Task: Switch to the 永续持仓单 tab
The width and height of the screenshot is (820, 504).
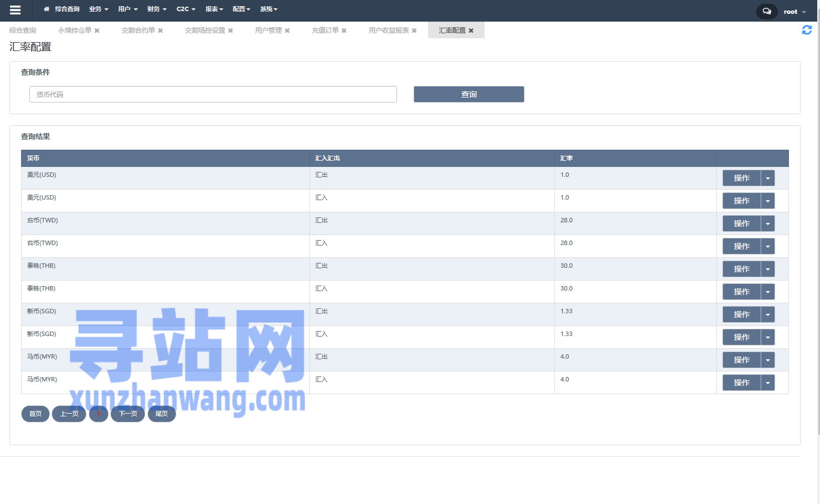Action: tap(75, 30)
